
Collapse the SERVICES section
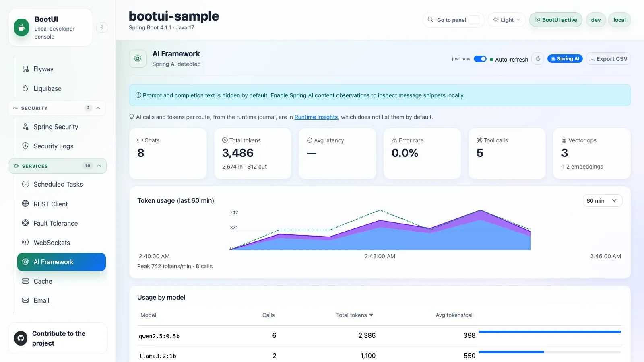coord(58,166)
